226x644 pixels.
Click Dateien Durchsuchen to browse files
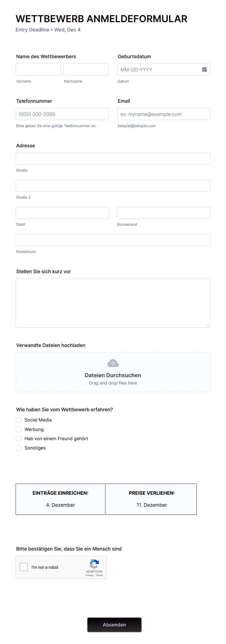(x=113, y=375)
